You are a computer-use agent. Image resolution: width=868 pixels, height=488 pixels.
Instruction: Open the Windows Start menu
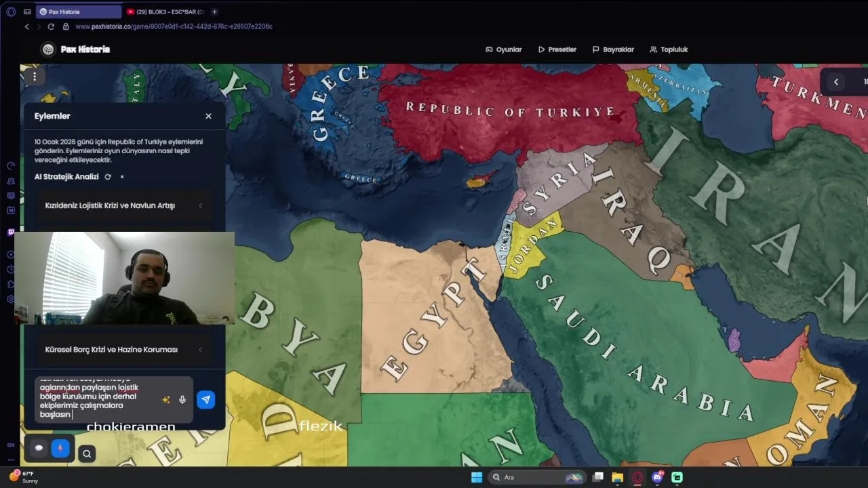pos(477,477)
